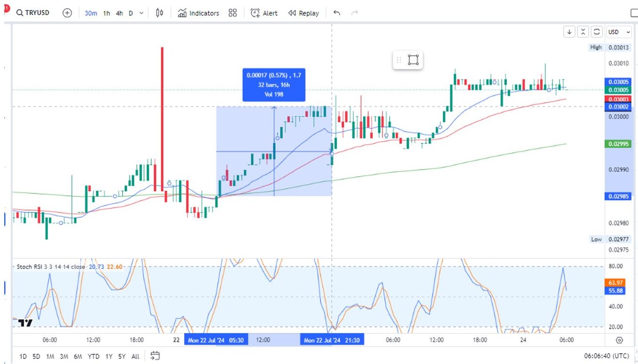Click the down-arrow icon beside USD

click(569, 32)
